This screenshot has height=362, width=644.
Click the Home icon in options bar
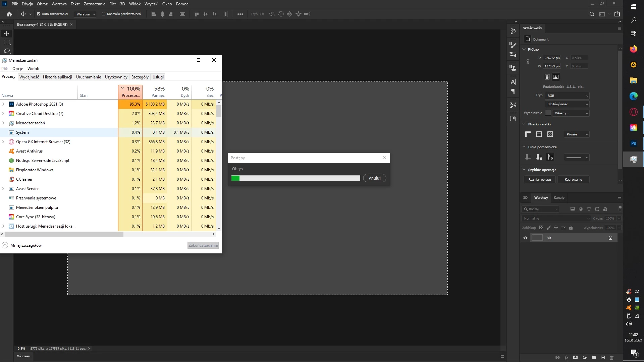point(9,14)
